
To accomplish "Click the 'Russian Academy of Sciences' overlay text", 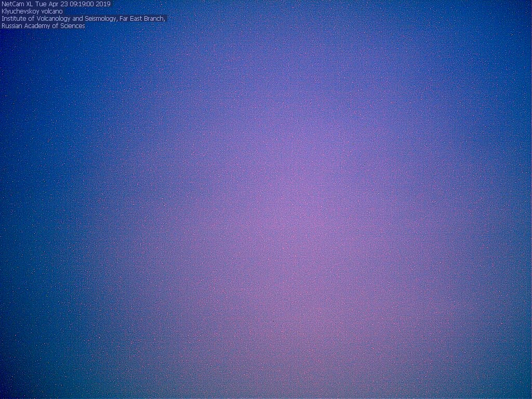I will pyautogui.click(x=43, y=26).
